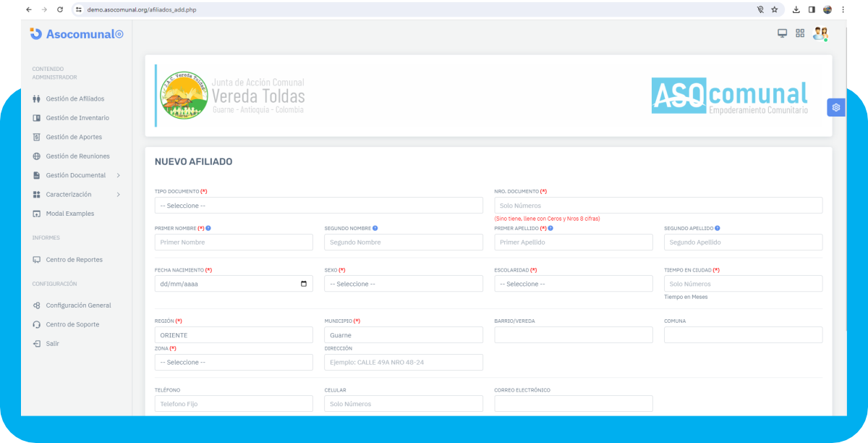Click the monitor icon in top header
The image size is (868, 443).
[782, 33]
